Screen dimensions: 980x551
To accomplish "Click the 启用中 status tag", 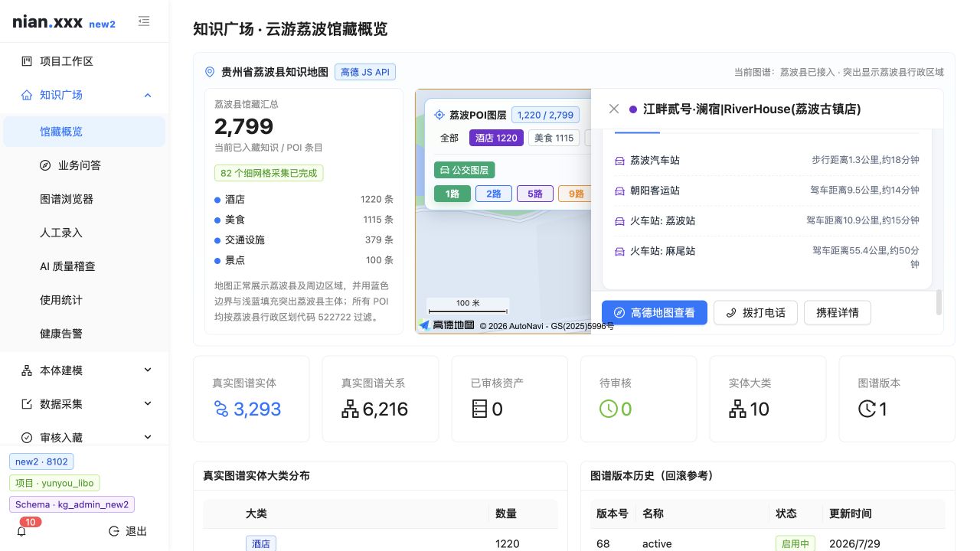I will click(794, 543).
